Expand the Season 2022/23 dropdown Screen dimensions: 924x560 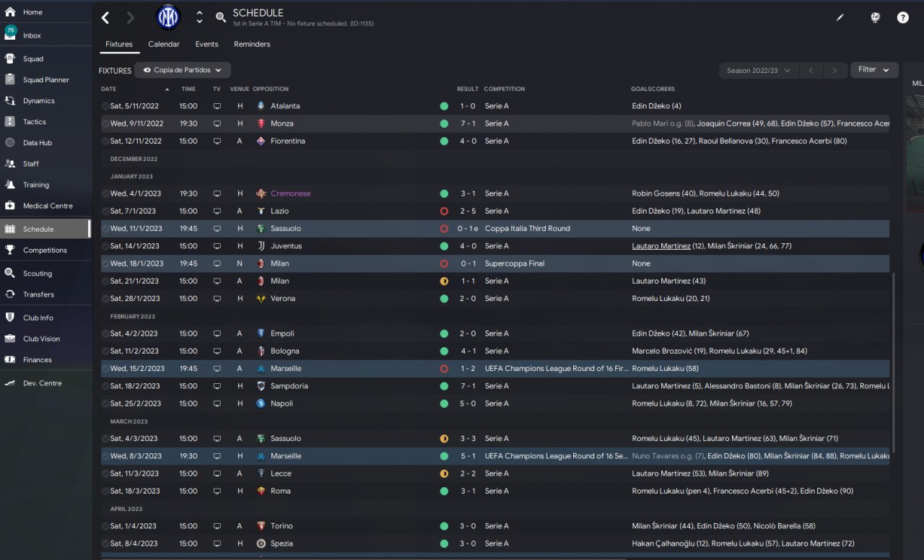(x=758, y=71)
